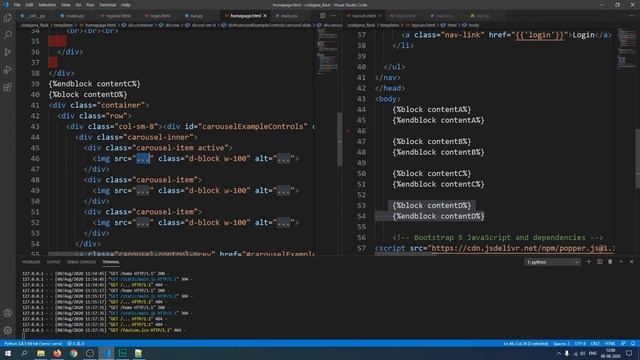Open the Extensions view
The image size is (640, 360).
[x=8, y=87]
